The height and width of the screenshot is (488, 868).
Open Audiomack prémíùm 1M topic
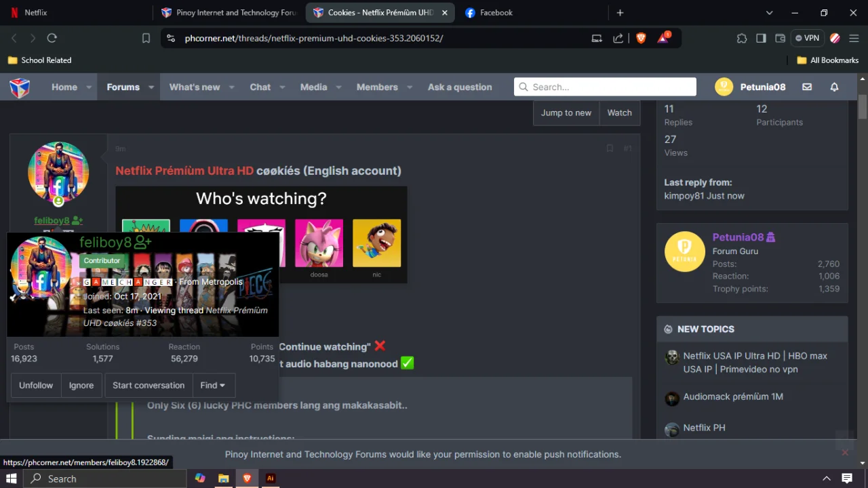tap(733, 396)
